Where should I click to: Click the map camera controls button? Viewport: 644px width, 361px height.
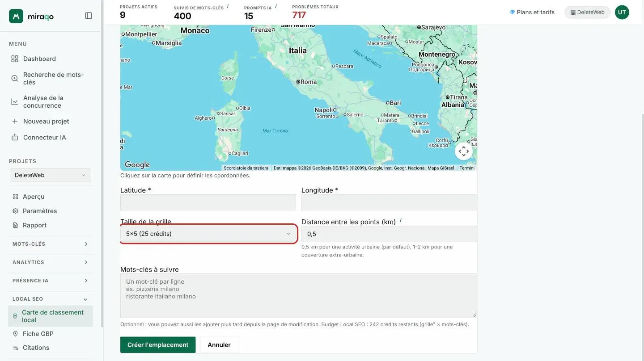(x=464, y=151)
